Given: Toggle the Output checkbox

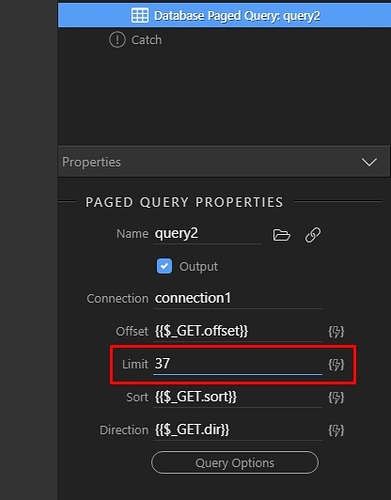Looking at the screenshot, I should pos(164,266).
